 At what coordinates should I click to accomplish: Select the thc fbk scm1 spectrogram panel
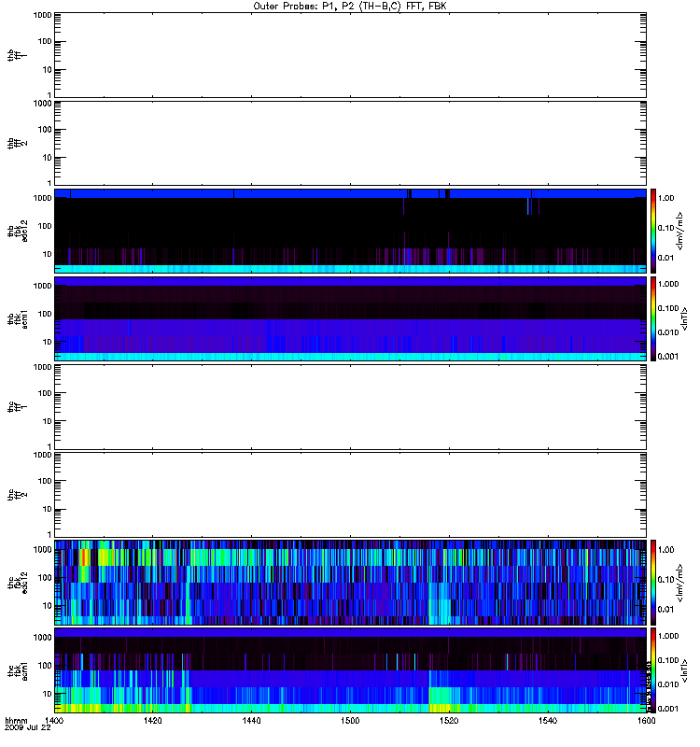[351, 670]
